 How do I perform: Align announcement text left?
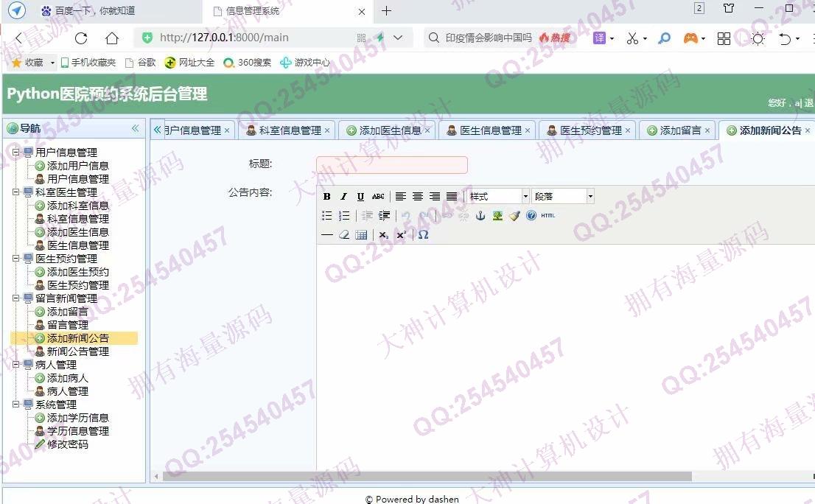(400, 197)
